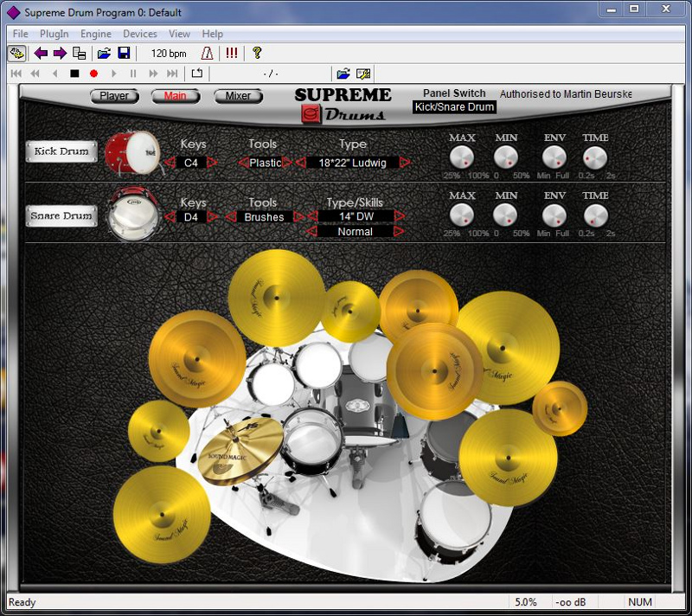This screenshot has height=616, width=692.
Task: Click the fast forward transport button
Action: point(153,74)
